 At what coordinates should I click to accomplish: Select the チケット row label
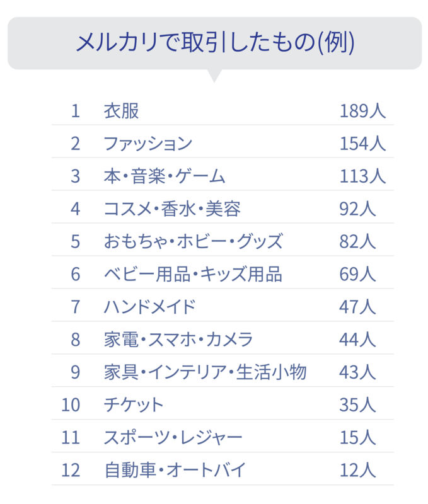134,404
